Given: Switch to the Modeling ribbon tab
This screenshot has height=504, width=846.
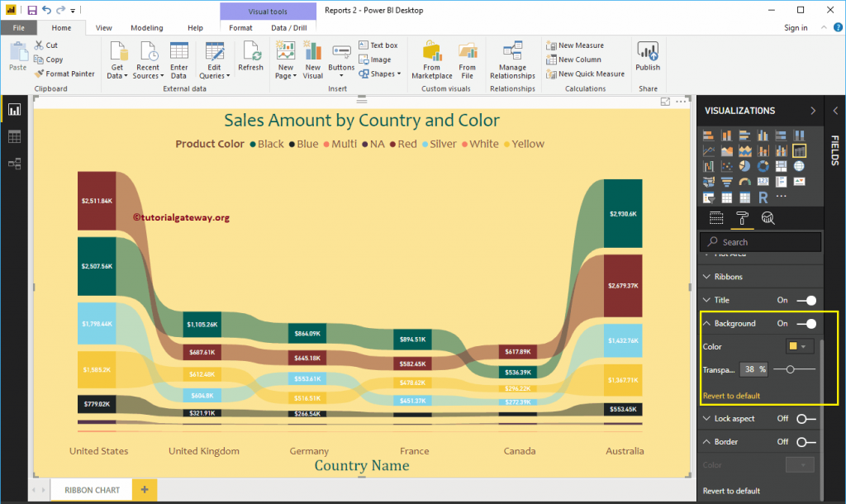Looking at the screenshot, I should click(x=146, y=26).
